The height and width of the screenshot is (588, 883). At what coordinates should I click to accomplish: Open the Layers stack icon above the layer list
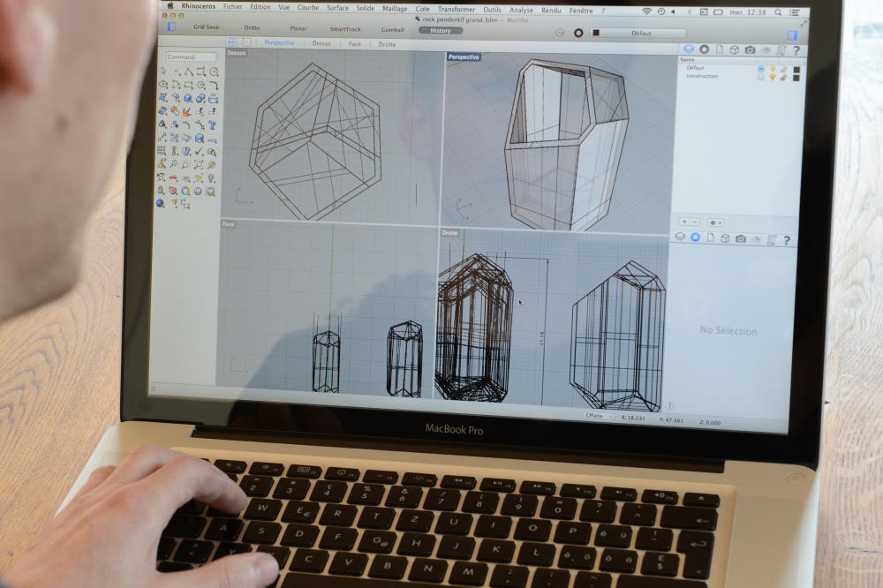click(x=689, y=49)
